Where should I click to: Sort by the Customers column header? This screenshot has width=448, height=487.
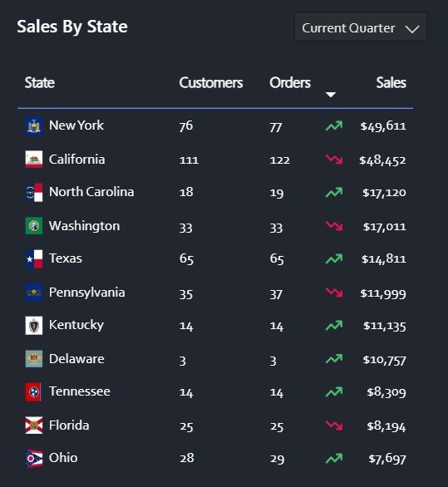[x=211, y=83]
